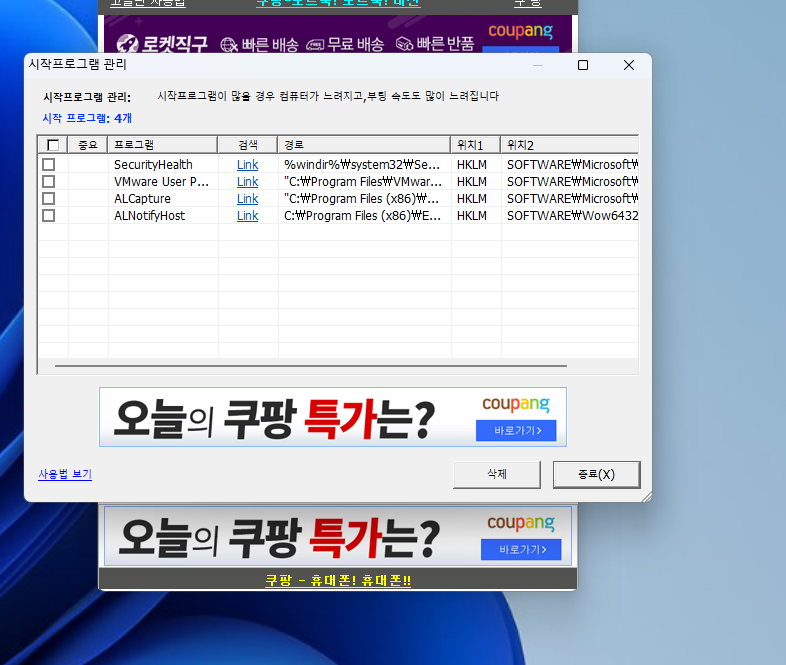Open the Link for ALNotifyHost

pos(248,215)
